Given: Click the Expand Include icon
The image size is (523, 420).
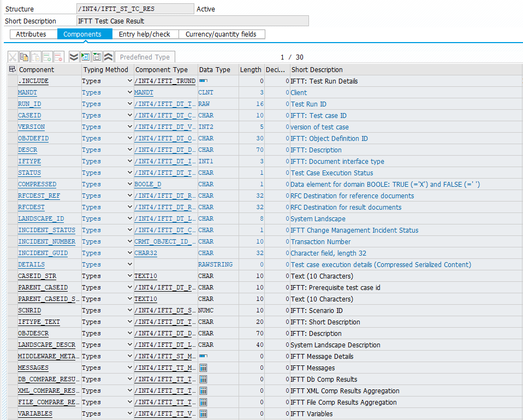Looking at the screenshot, I should point(85,57).
